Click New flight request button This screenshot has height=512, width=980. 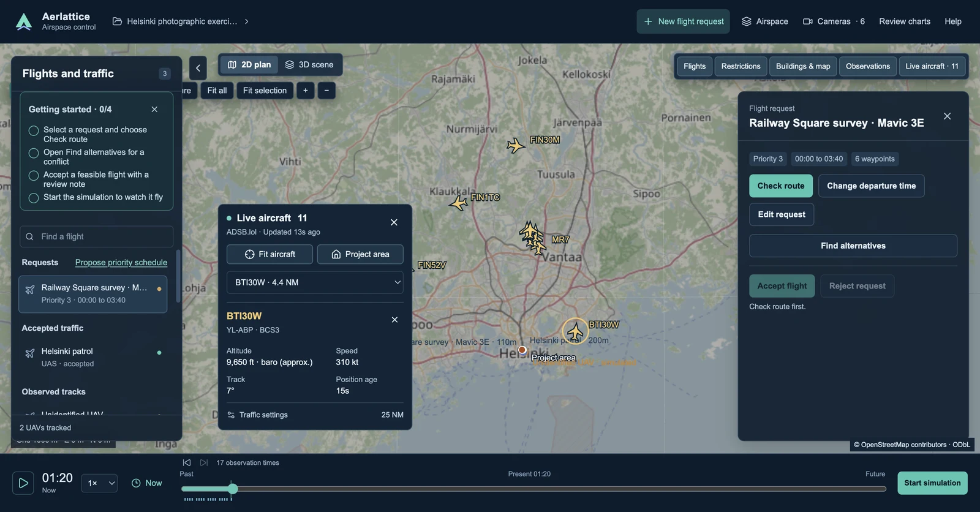pos(683,21)
